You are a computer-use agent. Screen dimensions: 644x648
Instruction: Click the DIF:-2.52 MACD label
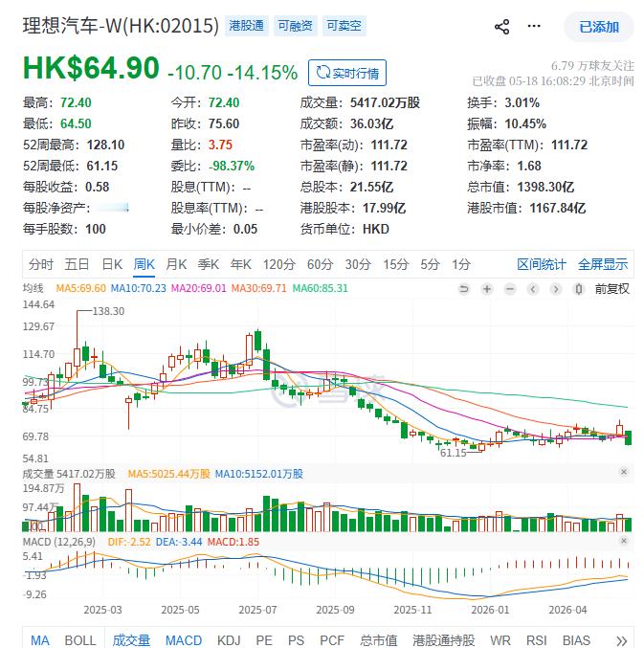click(x=129, y=542)
